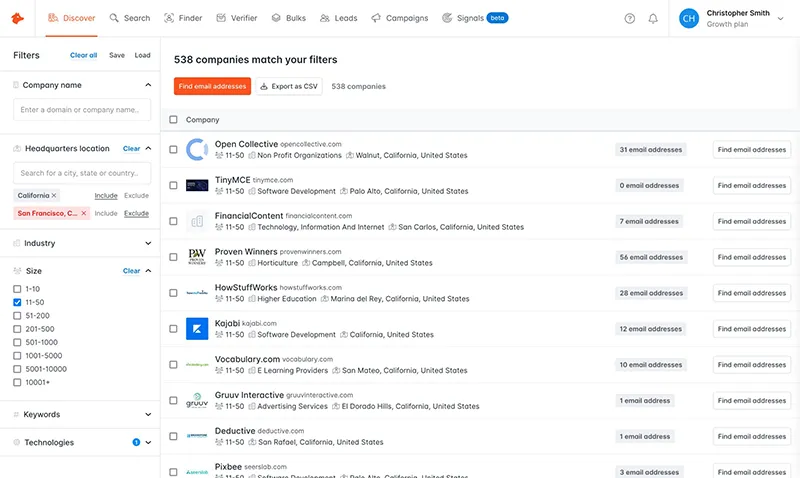This screenshot has width=800, height=478.
Task: Open the Deductive company name
Action: 235,431
